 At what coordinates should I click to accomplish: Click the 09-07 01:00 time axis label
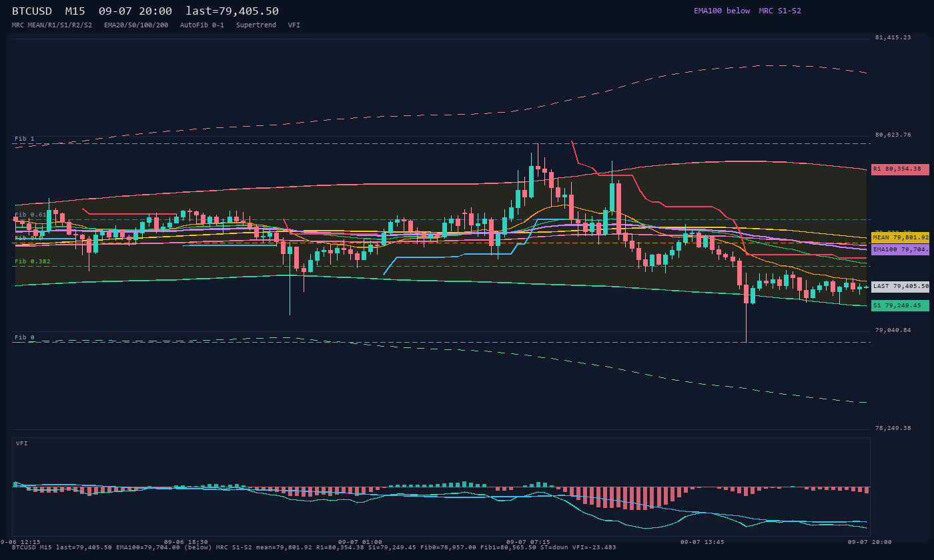click(360, 542)
